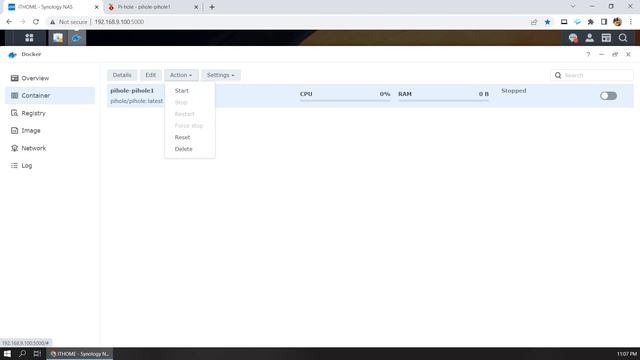Share this page icon in address bar

tap(534, 22)
